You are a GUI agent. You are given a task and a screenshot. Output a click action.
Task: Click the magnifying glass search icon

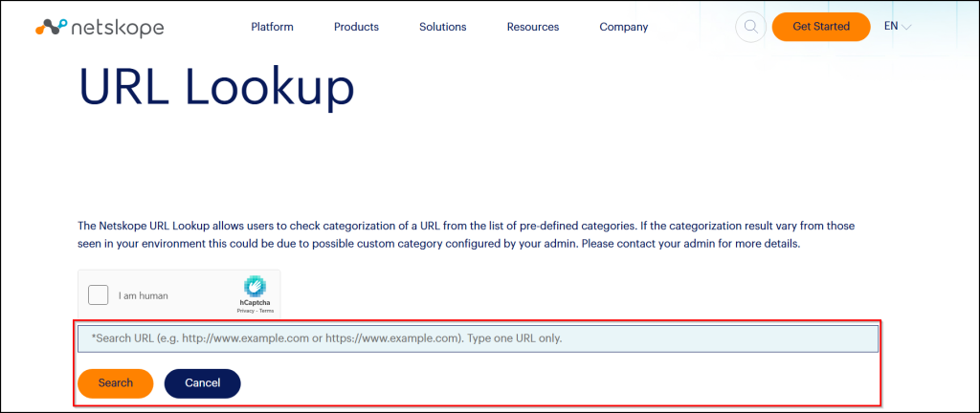(x=750, y=27)
